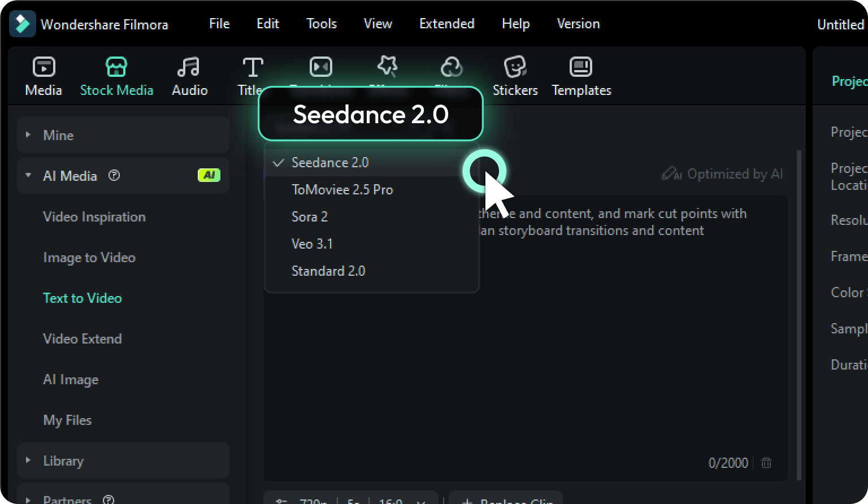The height and width of the screenshot is (504, 868).
Task: Open the Extended menu
Action: point(446,24)
